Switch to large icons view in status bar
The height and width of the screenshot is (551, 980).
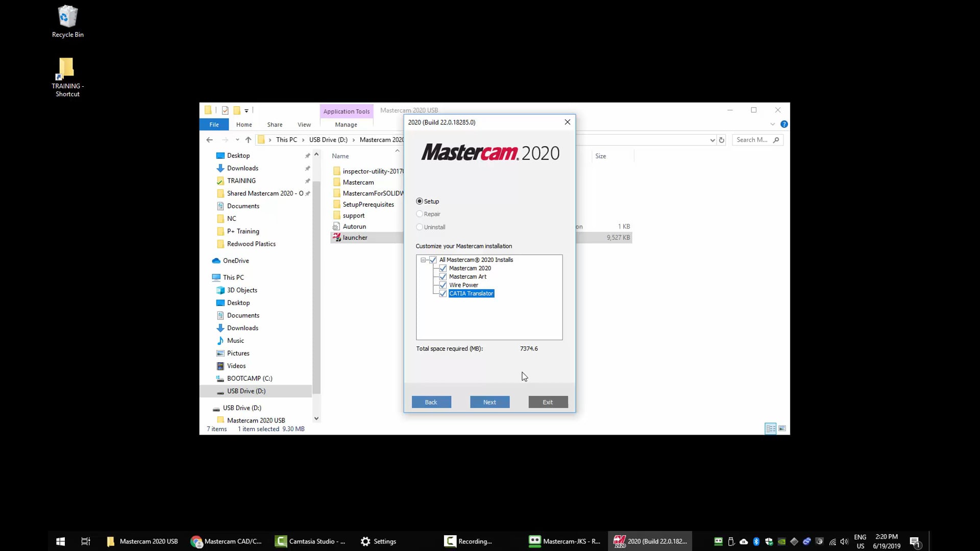[782, 429]
